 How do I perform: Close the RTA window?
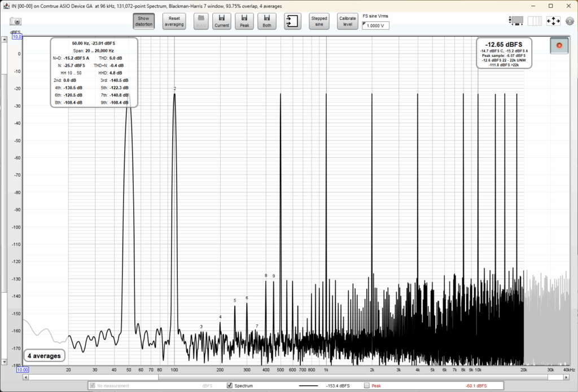pos(568,6)
